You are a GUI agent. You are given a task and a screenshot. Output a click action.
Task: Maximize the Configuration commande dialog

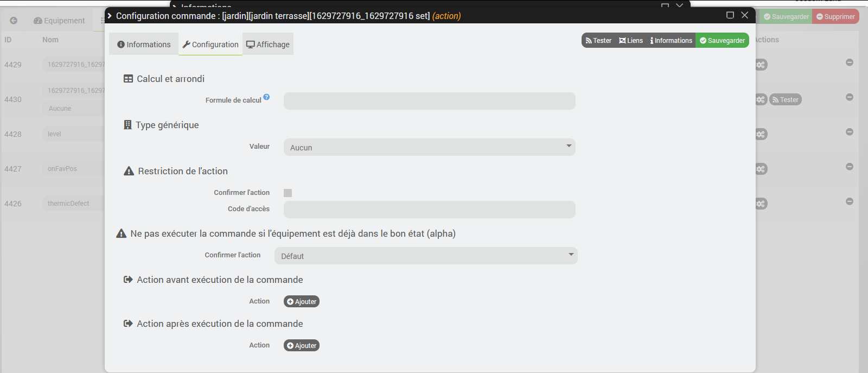pos(730,15)
